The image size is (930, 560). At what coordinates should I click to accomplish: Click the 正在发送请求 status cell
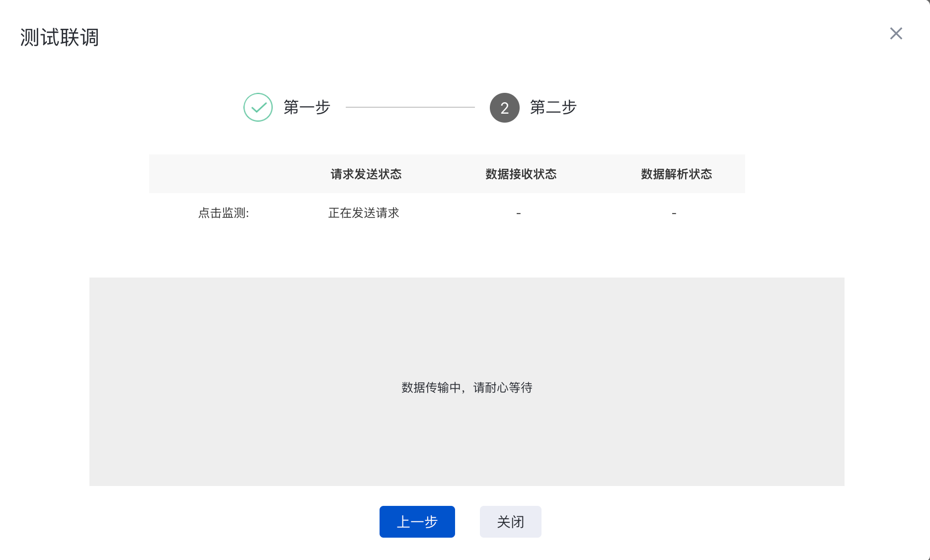[x=364, y=213]
